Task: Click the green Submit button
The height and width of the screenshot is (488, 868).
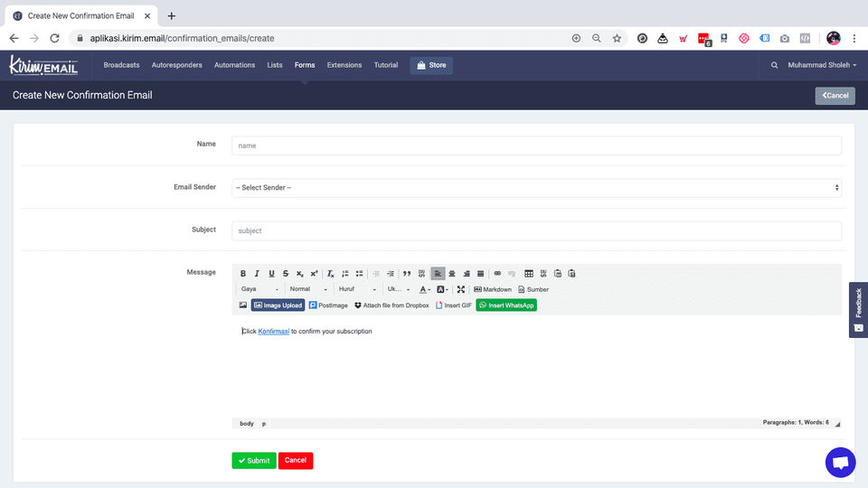Action: point(254,460)
